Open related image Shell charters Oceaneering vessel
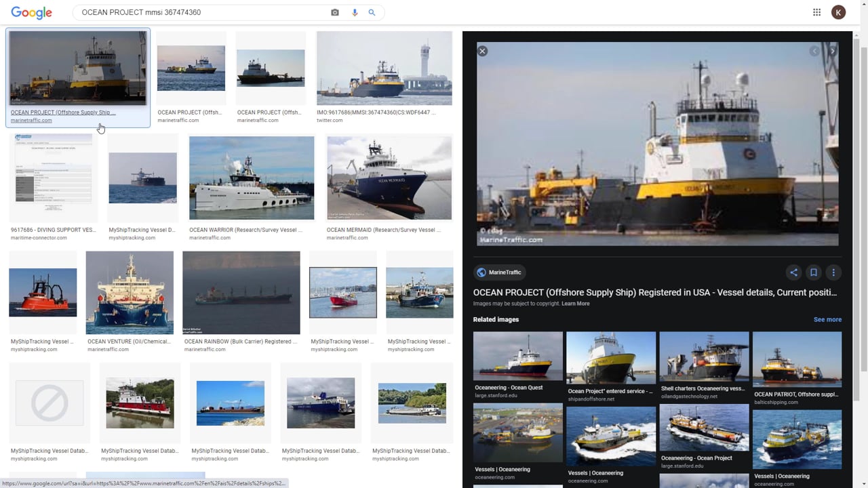This screenshot has width=868, height=488. coord(704,357)
